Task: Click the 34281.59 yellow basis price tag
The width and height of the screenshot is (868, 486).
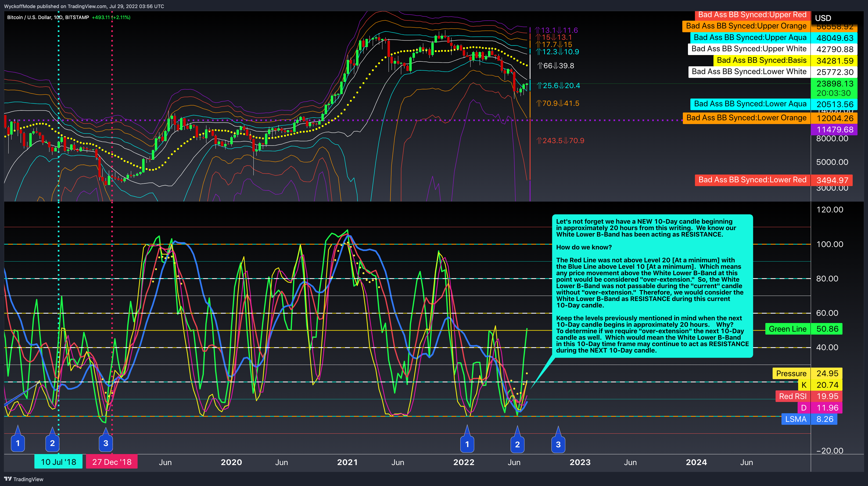Action: pyautogui.click(x=835, y=61)
